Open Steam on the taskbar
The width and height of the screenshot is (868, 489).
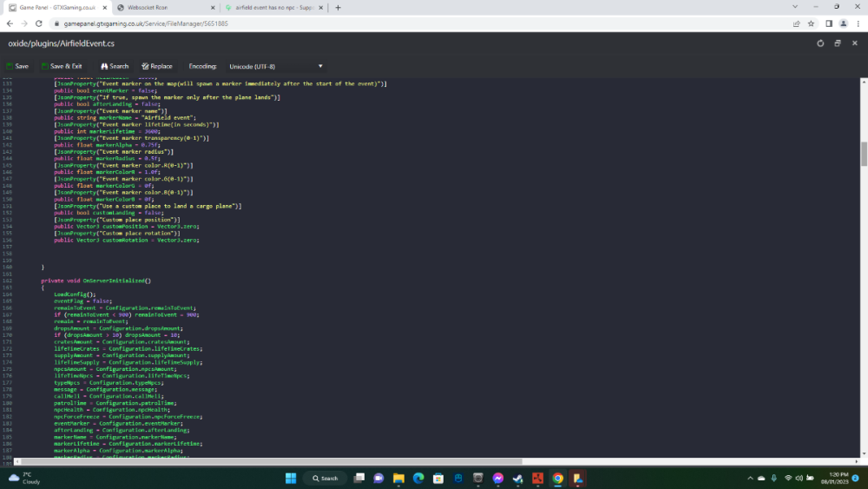517,479
